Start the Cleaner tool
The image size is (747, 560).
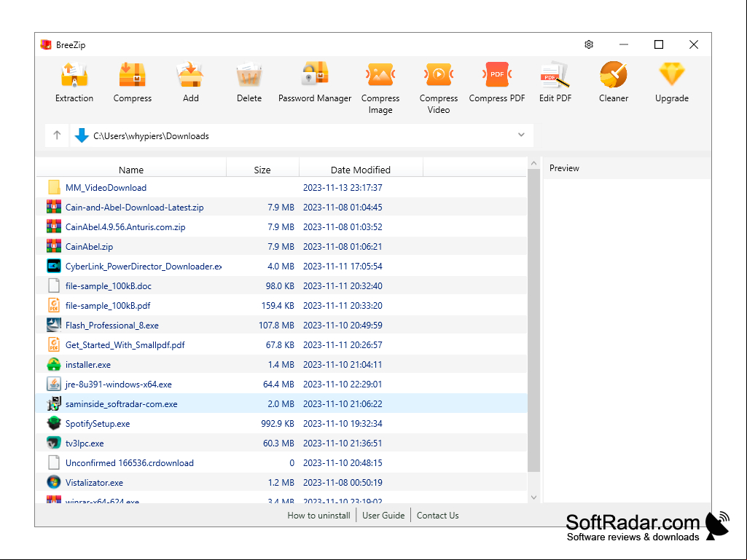tap(614, 82)
